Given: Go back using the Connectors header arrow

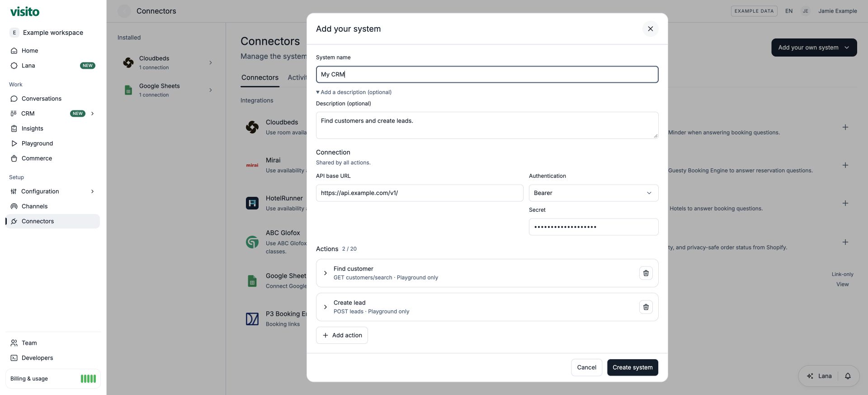Looking at the screenshot, I should tap(124, 11).
